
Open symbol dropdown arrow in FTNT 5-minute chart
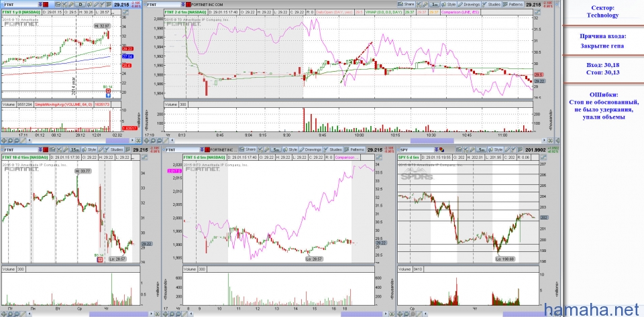point(202,150)
